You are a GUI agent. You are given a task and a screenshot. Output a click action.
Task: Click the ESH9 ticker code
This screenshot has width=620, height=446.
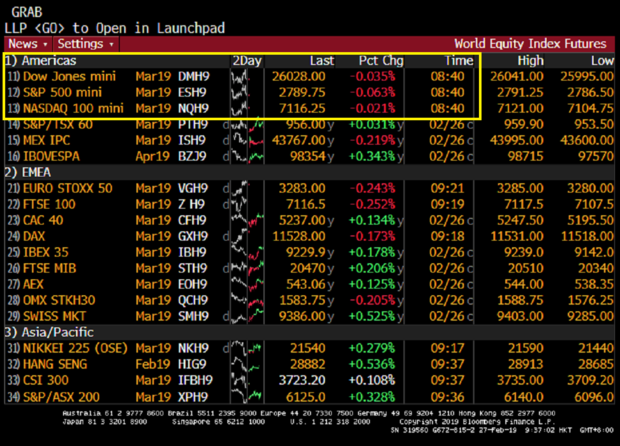pyautogui.click(x=192, y=92)
